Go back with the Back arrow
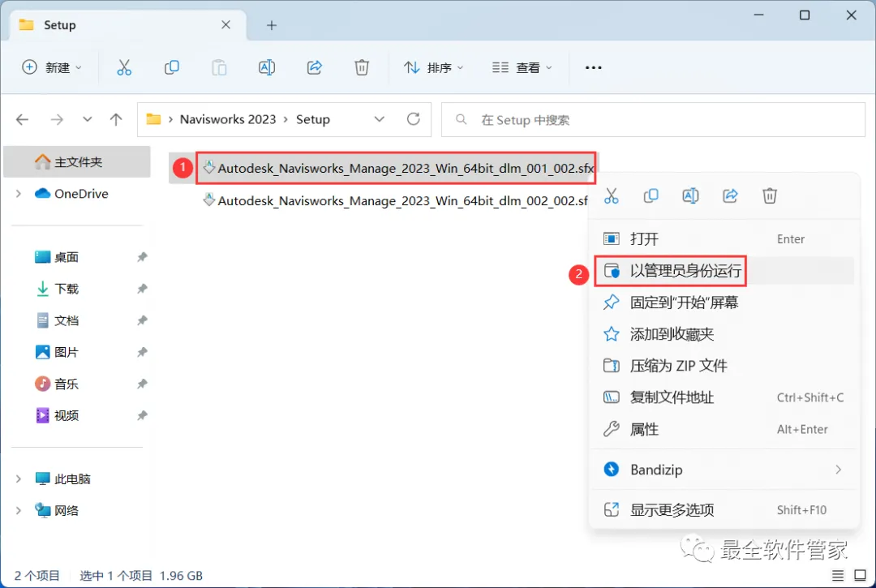Image resolution: width=876 pixels, height=588 pixels. (23, 119)
